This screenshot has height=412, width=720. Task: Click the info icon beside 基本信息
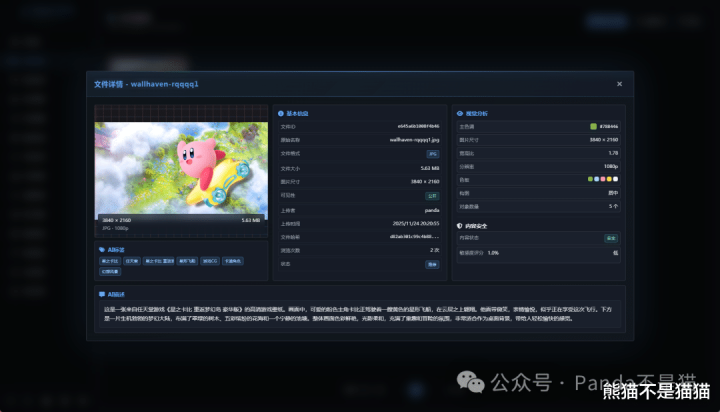[281, 113]
